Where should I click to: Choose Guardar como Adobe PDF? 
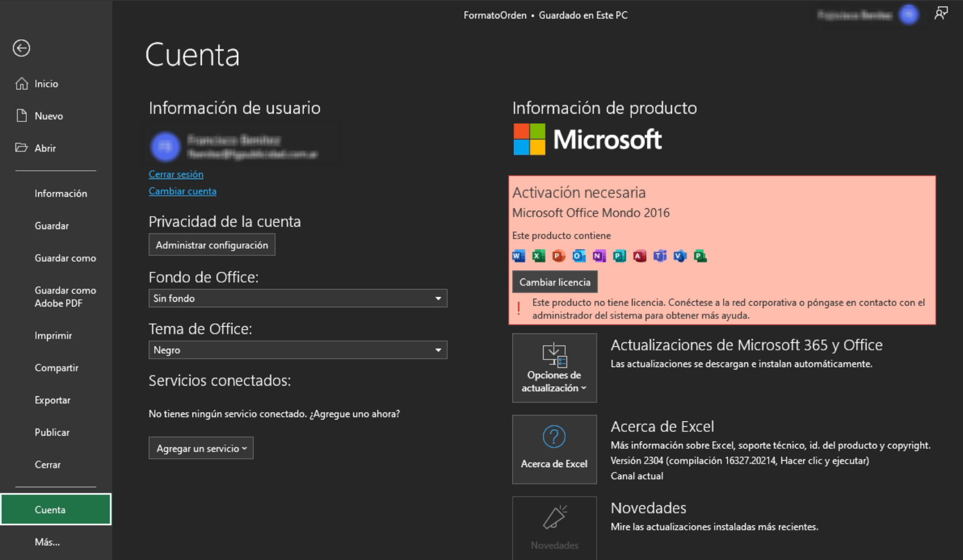[66, 296]
